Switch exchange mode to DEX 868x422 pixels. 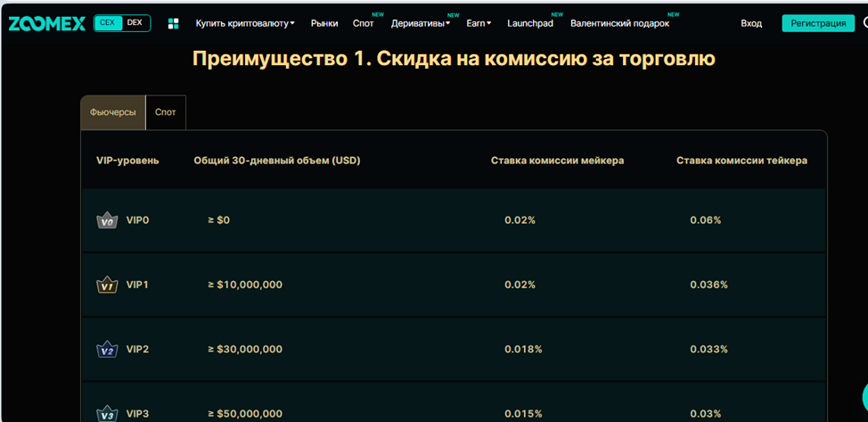[135, 23]
